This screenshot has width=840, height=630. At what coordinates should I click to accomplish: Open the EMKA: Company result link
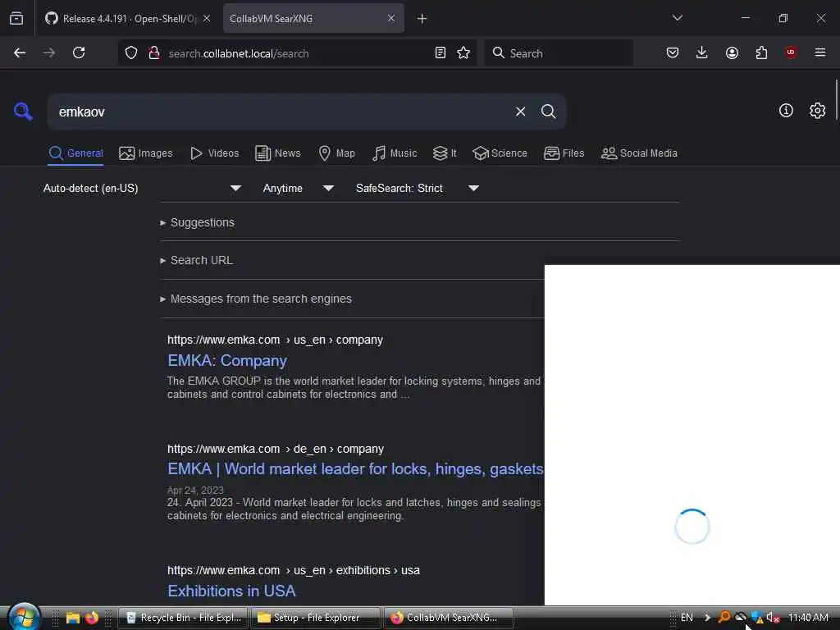(x=227, y=361)
